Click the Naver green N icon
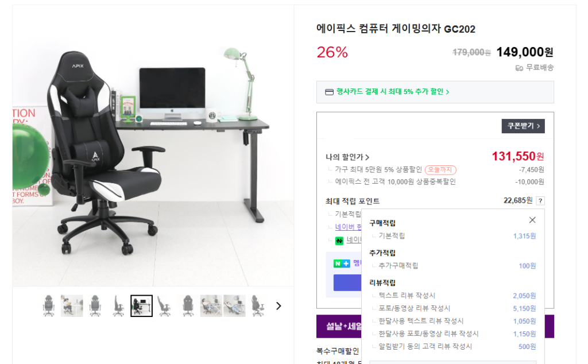 [339, 241]
